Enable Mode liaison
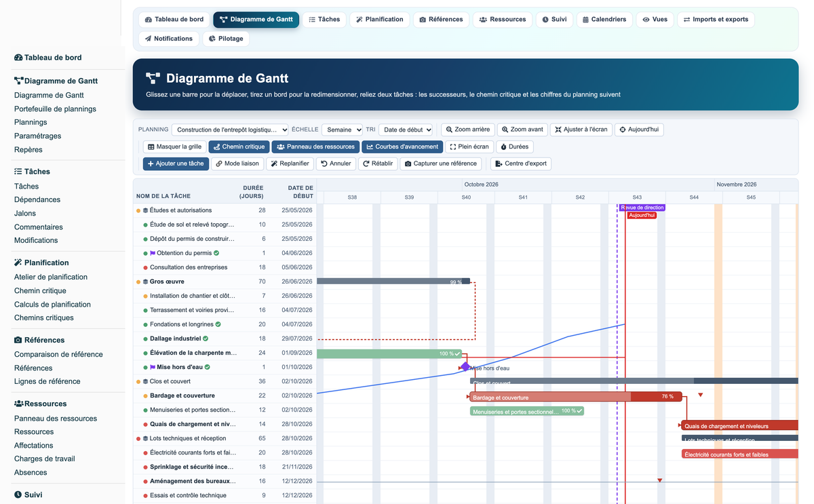814x504 pixels. point(237,163)
